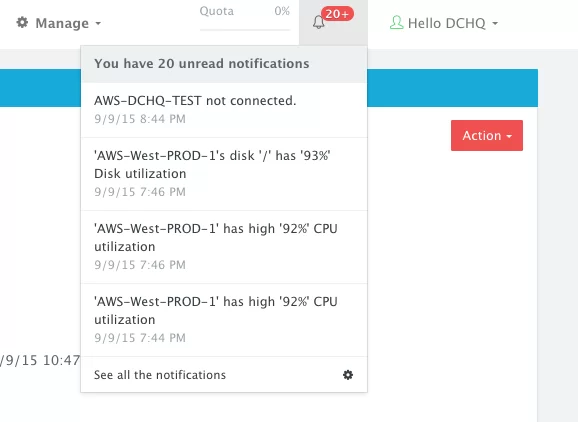Screen dimensions: 578x422
Task: Click the caret beside Manage
Action: 98,24
